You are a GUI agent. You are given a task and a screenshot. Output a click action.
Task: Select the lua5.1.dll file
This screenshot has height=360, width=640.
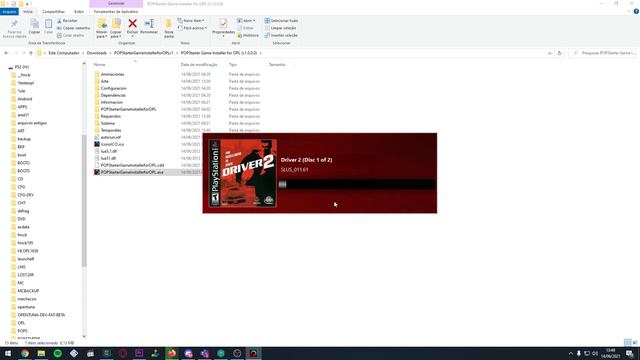(109, 151)
